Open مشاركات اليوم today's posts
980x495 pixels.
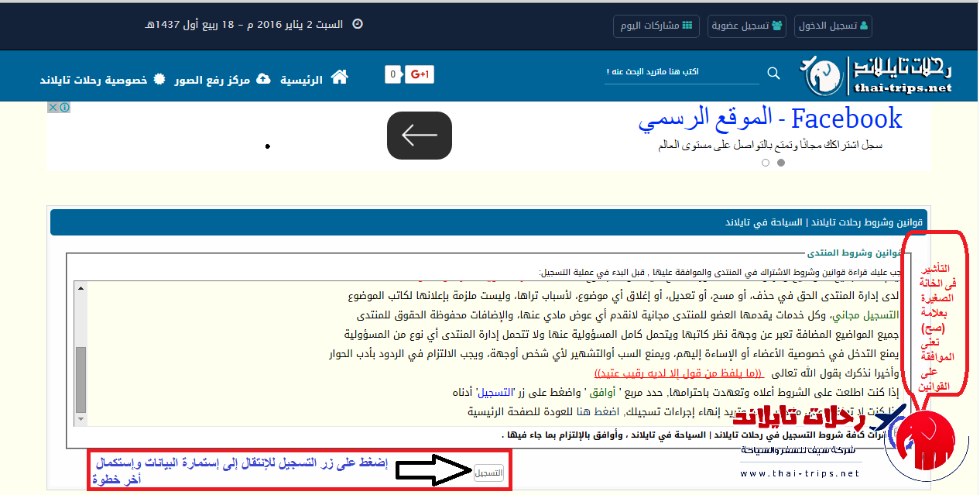(x=656, y=26)
